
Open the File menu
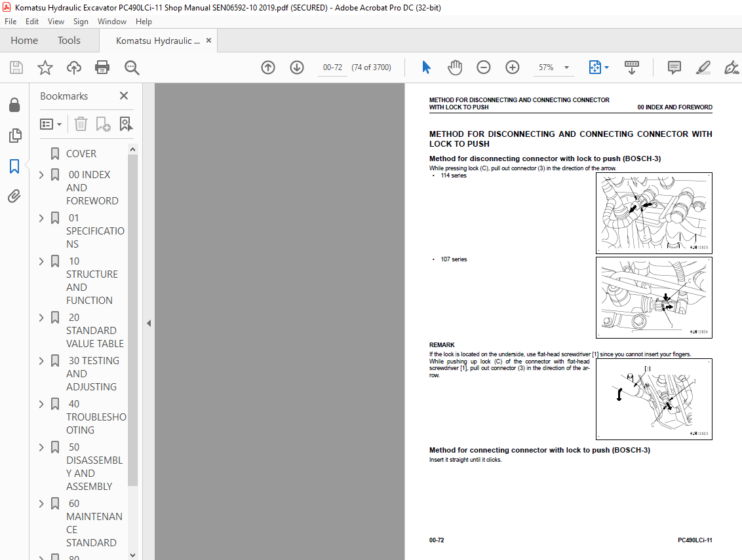(10, 22)
